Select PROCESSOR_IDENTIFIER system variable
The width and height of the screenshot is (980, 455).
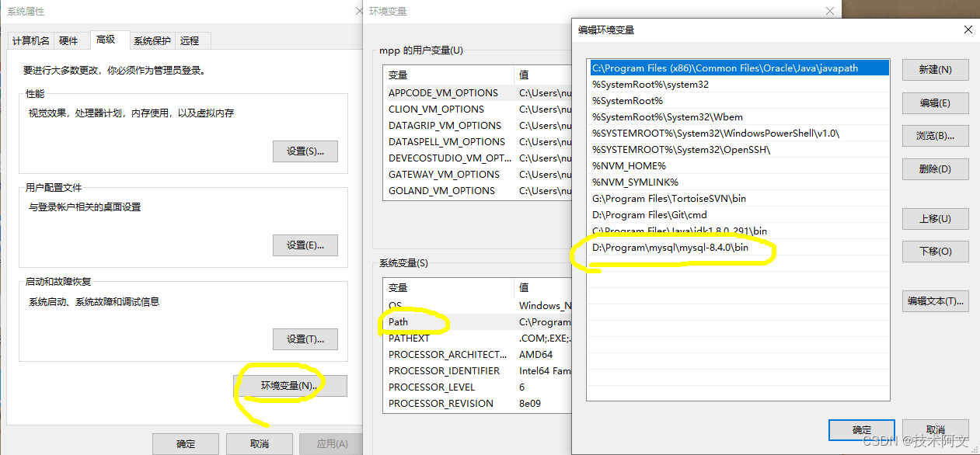coord(477,371)
